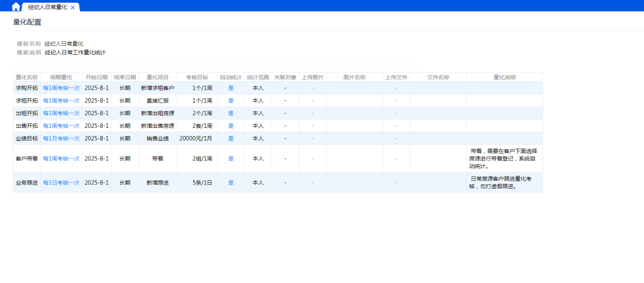Open 每1周考核一次 link for 求租开拓
644x283 pixels.
(61, 100)
